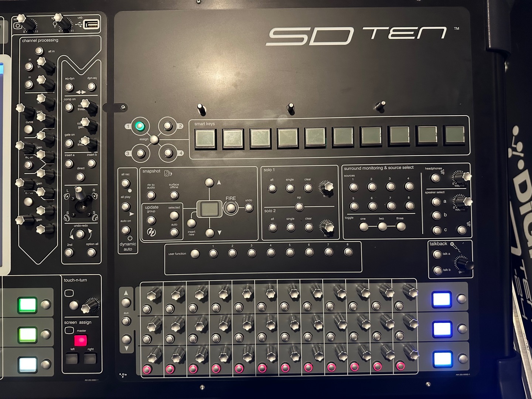Tap the last smart key on the right
The width and height of the screenshot is (532, 399).
tap(454, 135)
